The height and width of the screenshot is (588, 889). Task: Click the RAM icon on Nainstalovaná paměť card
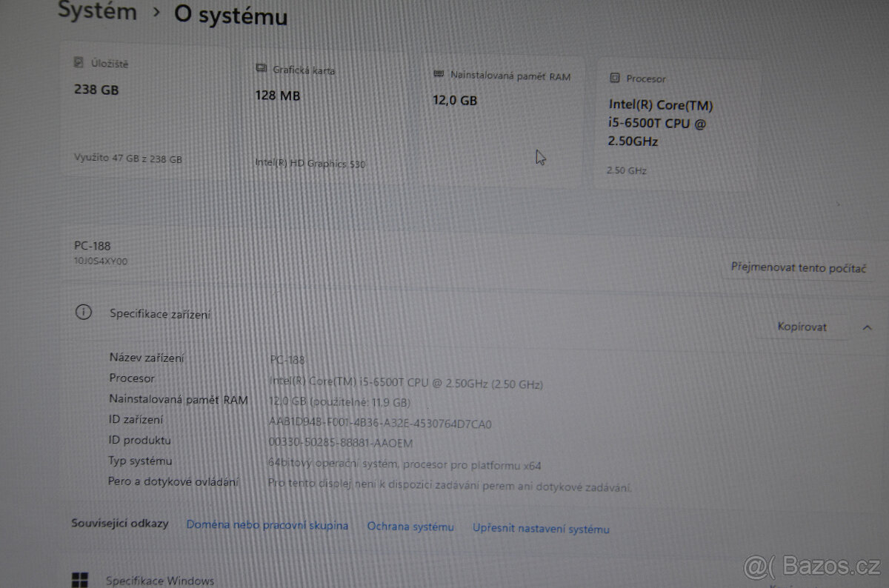pos(439,74)
